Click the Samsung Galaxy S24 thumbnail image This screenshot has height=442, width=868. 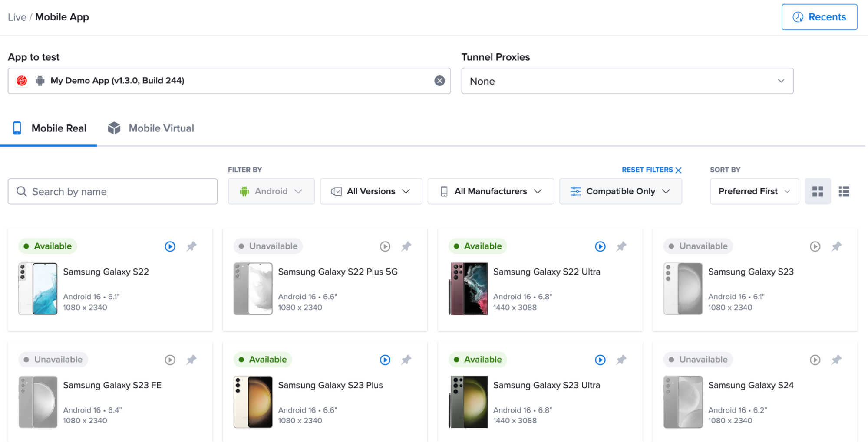tap(683, 402)
